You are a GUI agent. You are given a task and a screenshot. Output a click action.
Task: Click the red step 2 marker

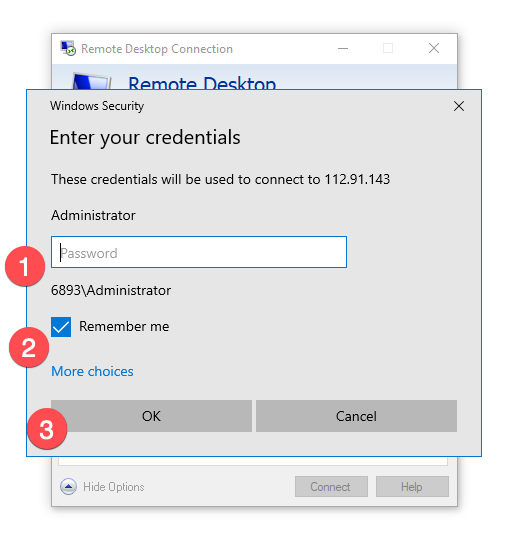coord(29,347)
